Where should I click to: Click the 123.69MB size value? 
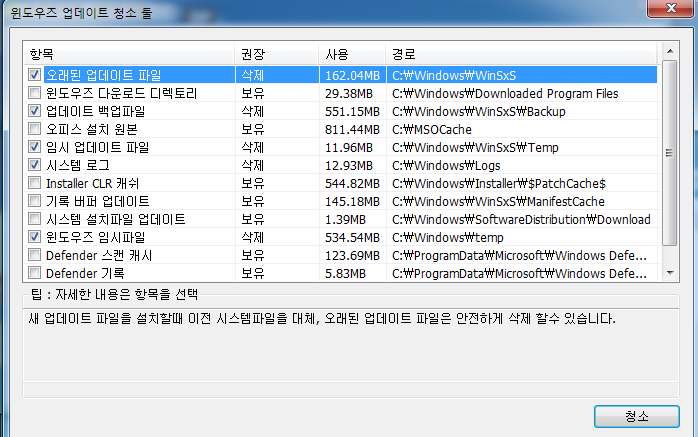(352, 256)
